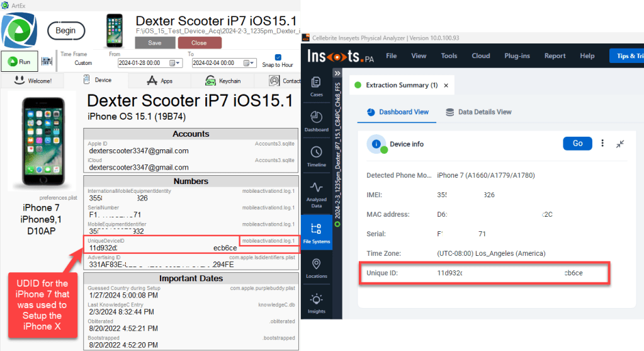The height and width of the screenshot is (351, 644).
Task: Open Analyzed Data in the sidebar
Action: coord(316,192)
